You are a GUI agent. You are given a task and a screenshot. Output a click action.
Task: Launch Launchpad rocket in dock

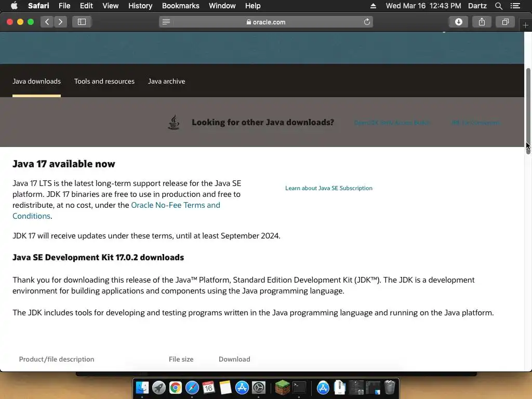point(159,388)
